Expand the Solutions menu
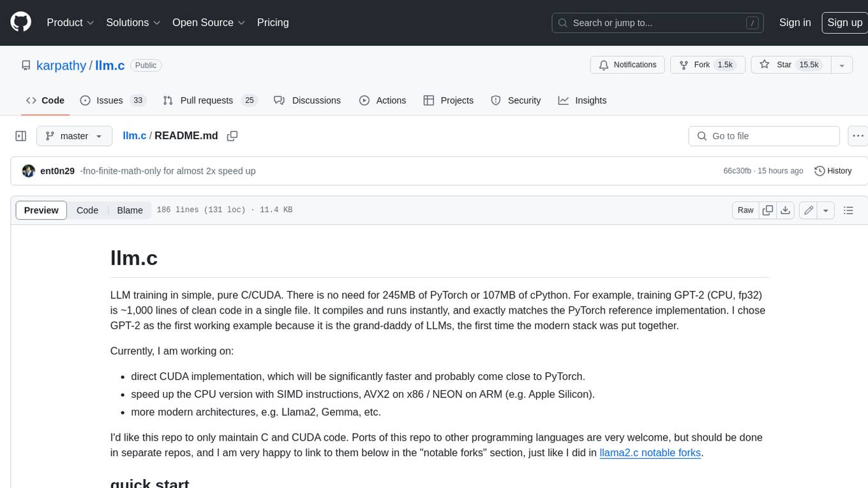The width and height of the screenshot is (868, 488). pos(133,22)
